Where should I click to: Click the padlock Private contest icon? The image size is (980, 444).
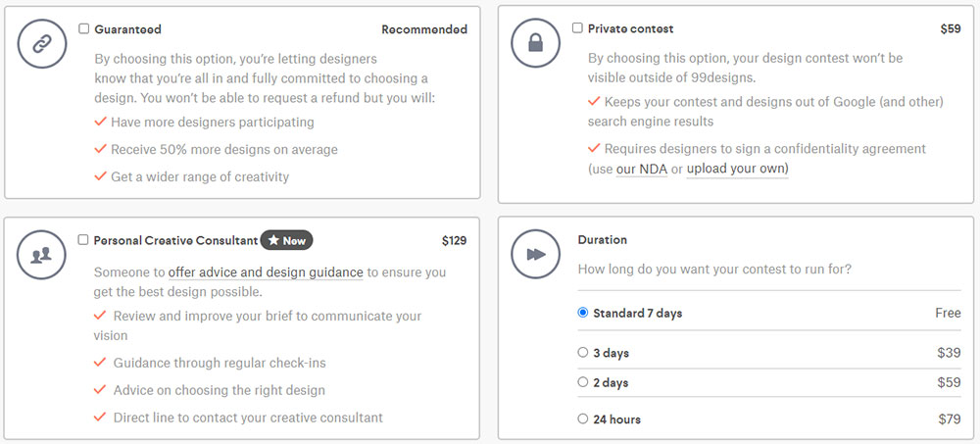point(536,43)
